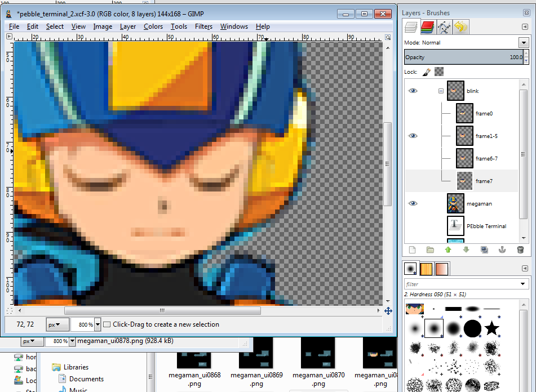Switch to the Layers tab icon
Screen dimensions: 536x392
click(411, 27)
